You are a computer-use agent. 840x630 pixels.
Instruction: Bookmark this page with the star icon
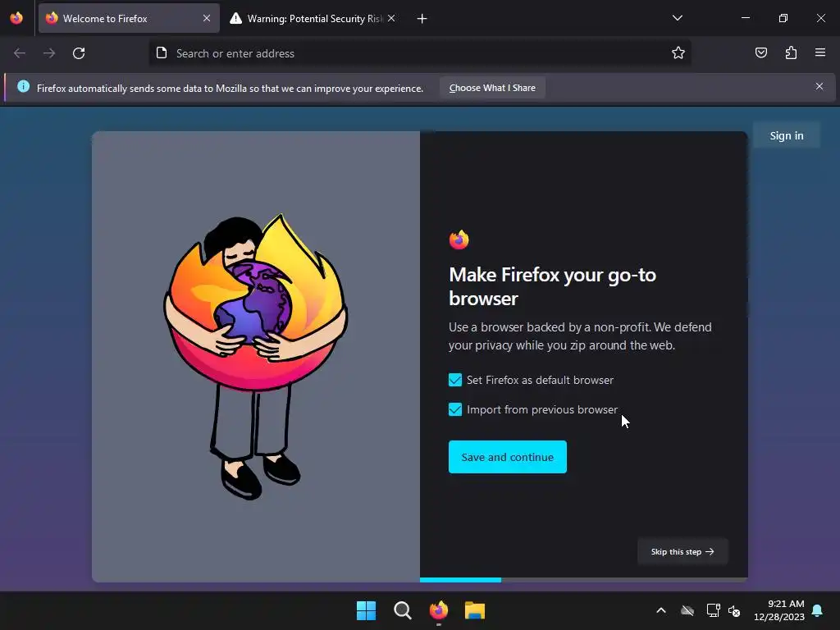point(678,52)
